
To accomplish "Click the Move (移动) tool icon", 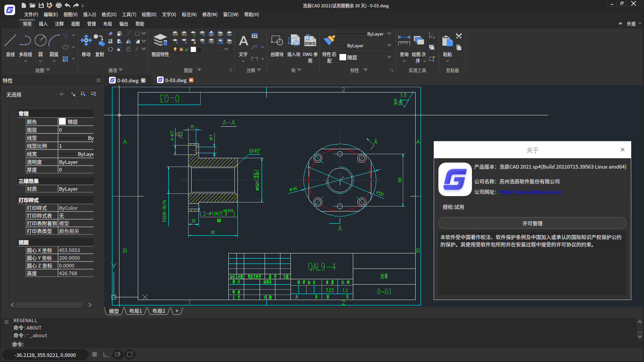I will click(86, 41).
